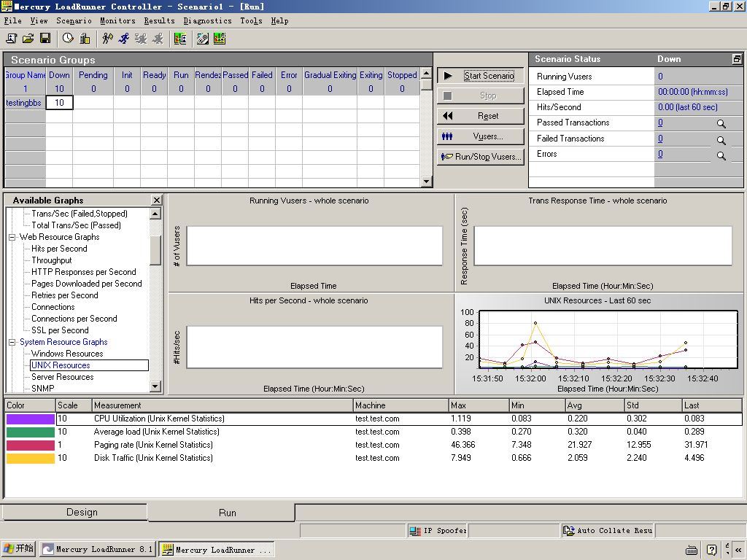747x560 pixels.
Task: Select HTTP Responses per Second graph
Action: (x=84, y=272)
